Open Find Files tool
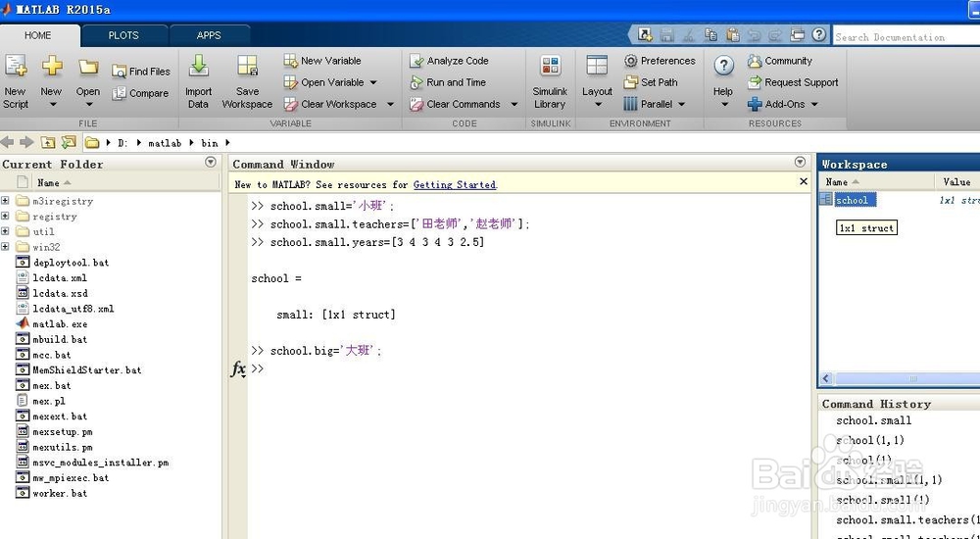This screenshot has width=980, height=539. (141, 72)
